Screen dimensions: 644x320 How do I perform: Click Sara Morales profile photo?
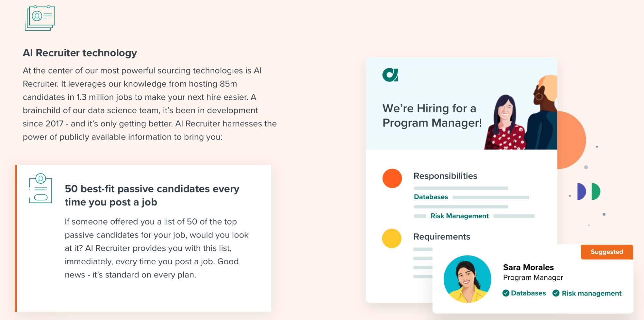coord(467,279)
